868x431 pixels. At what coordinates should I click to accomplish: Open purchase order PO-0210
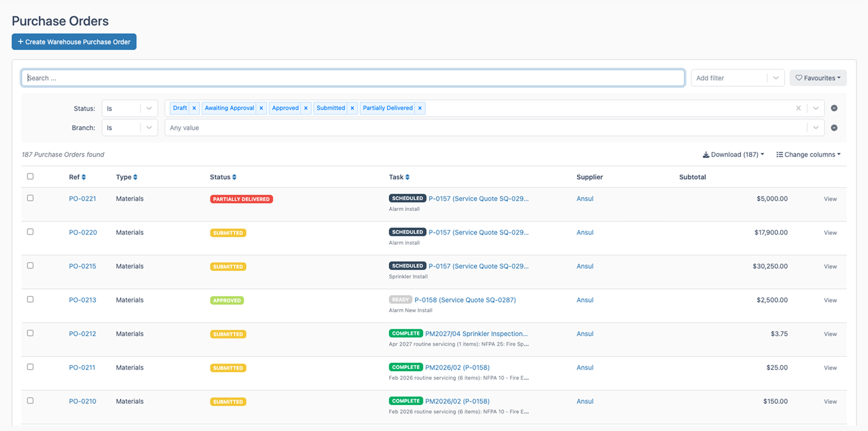click(82, 401)
